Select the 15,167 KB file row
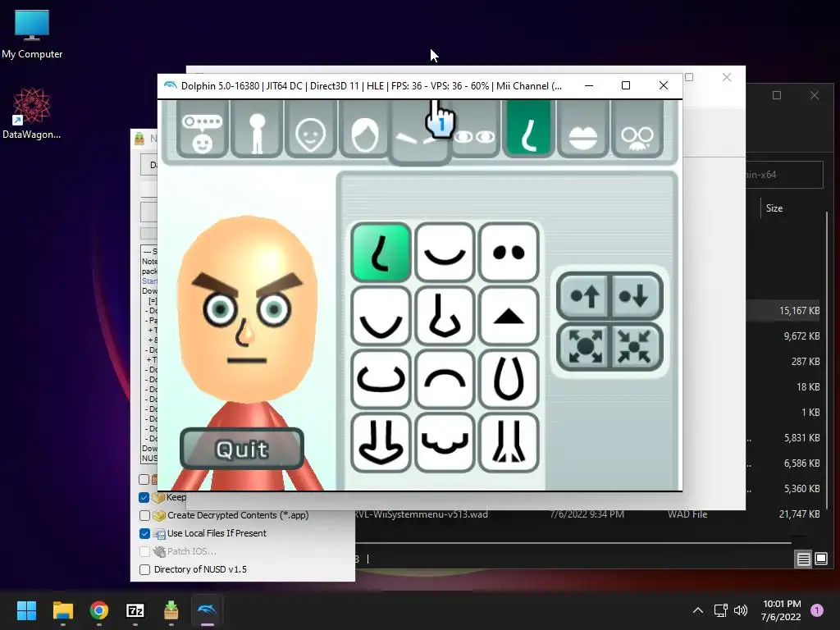Screen dimensions: 840x630 tap(783, 311)
